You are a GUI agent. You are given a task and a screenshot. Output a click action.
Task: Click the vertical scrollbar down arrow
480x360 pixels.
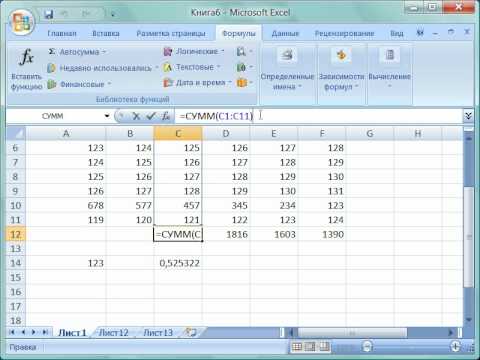[469, 320]
